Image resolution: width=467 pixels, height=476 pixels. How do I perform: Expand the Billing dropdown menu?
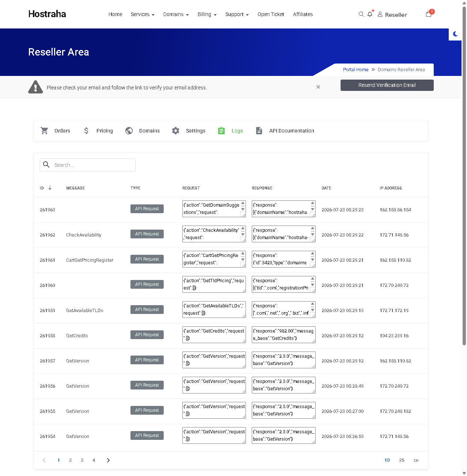coord(207,14)
